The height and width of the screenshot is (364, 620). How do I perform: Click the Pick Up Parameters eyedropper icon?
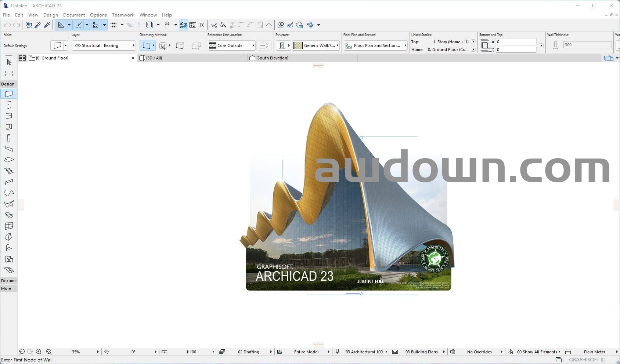coord(38,25)
